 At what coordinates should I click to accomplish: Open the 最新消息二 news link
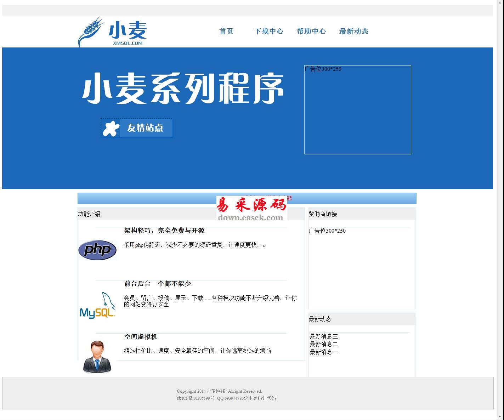(324, 344)
